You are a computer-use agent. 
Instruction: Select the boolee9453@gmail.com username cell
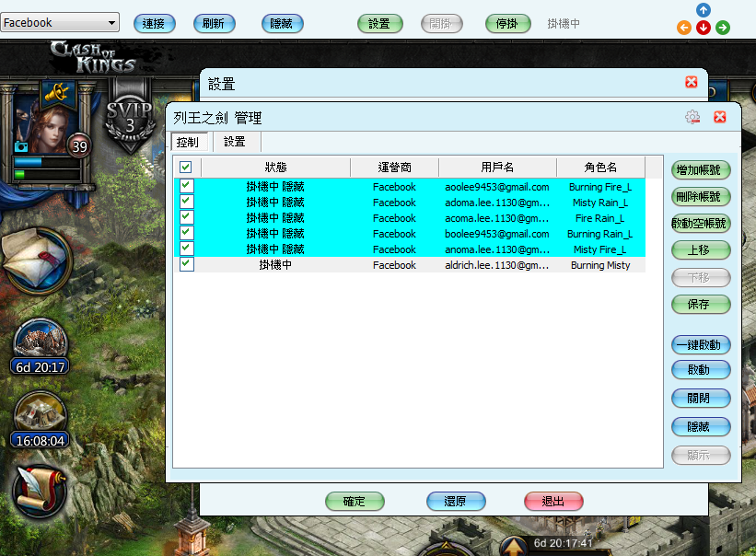click(496, 234)
